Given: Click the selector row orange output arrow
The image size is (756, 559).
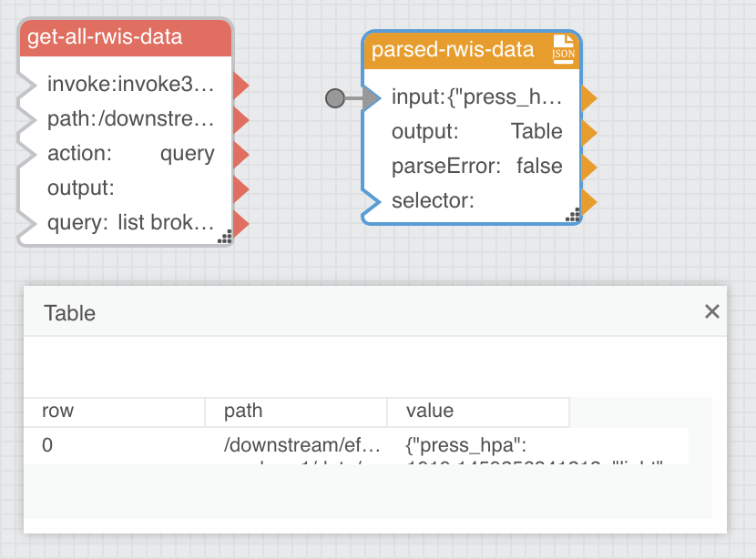Looking at the screenshot, I should tap(589, 201).
